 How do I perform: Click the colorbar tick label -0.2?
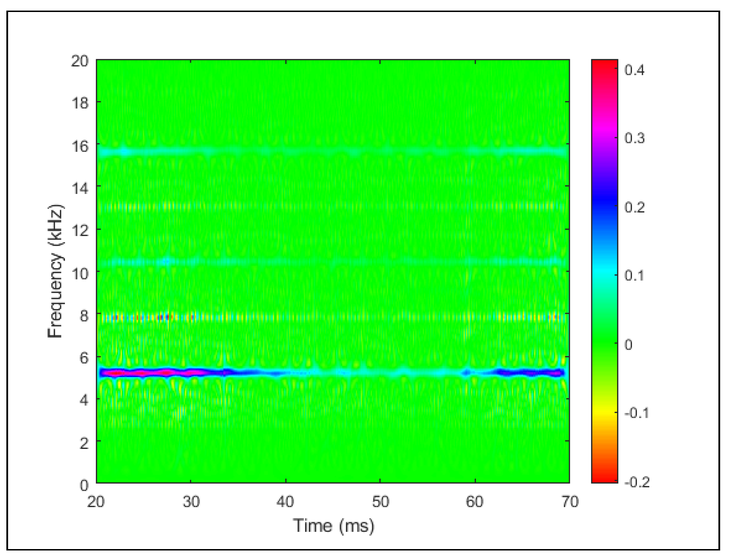coord(637,482)
